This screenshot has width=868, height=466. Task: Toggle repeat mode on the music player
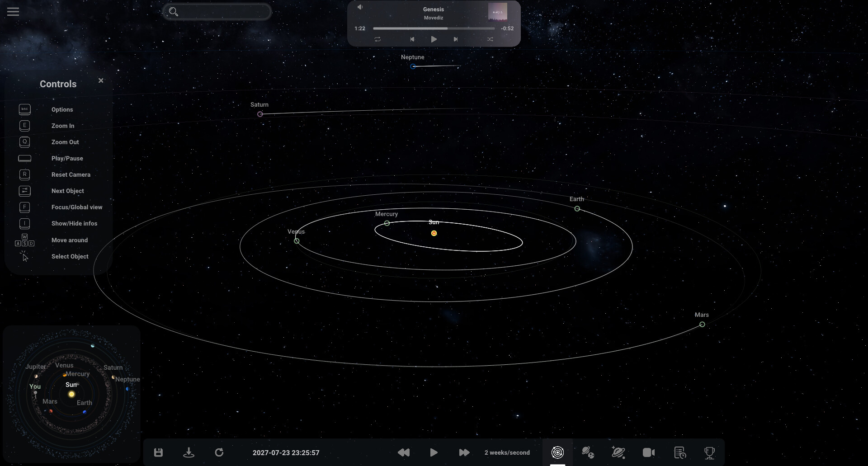[377, 39]
